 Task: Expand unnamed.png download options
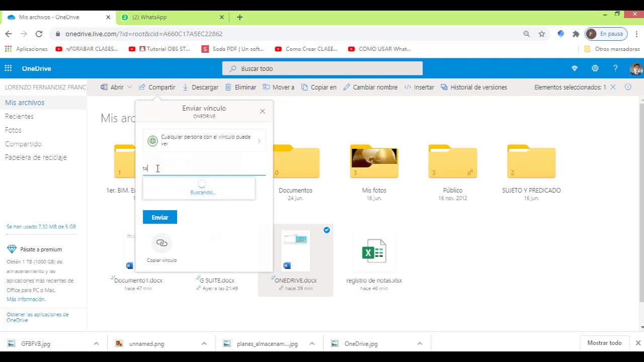pyautogui.click(x=204, y=344)
